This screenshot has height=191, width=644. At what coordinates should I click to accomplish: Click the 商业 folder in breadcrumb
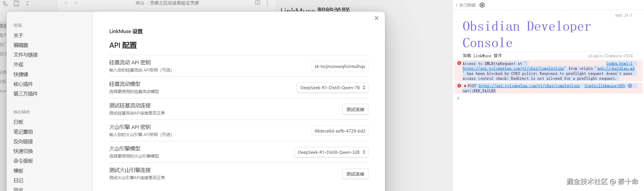click(x=140, y=3)
